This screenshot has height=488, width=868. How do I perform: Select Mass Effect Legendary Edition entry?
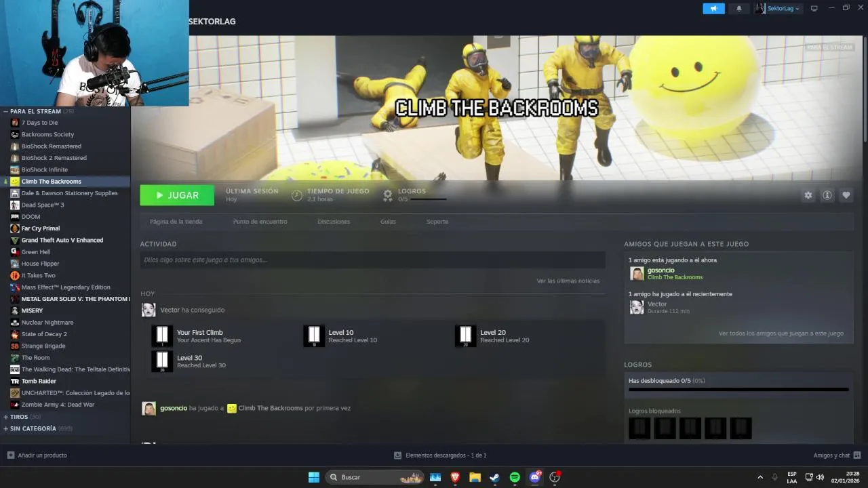point(65,287)
